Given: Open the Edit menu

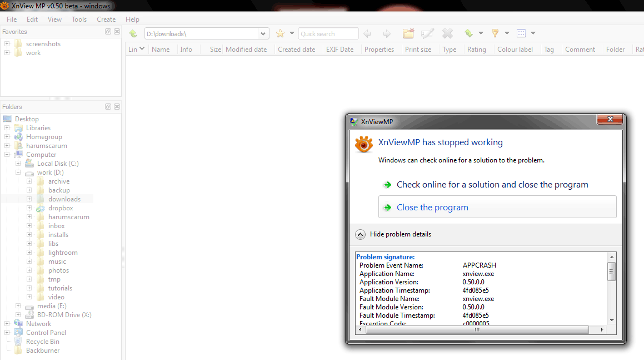Looking at the screenshot, I should point(32,19).
